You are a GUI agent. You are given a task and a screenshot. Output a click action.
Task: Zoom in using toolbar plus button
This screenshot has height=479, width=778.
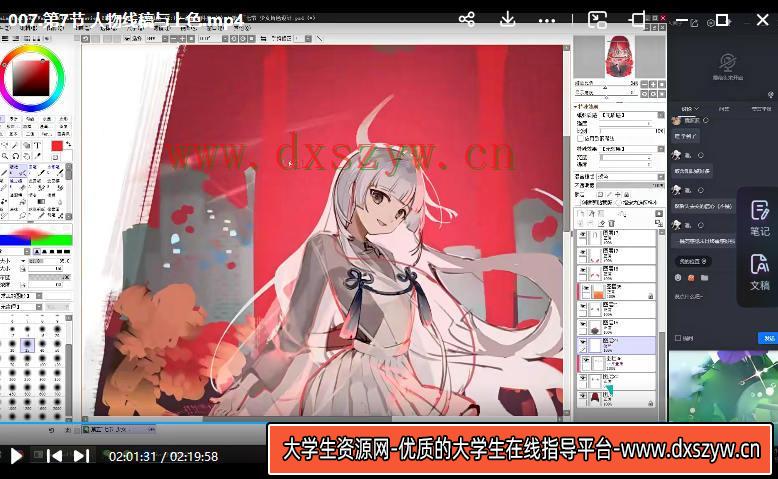pos(182,38)
